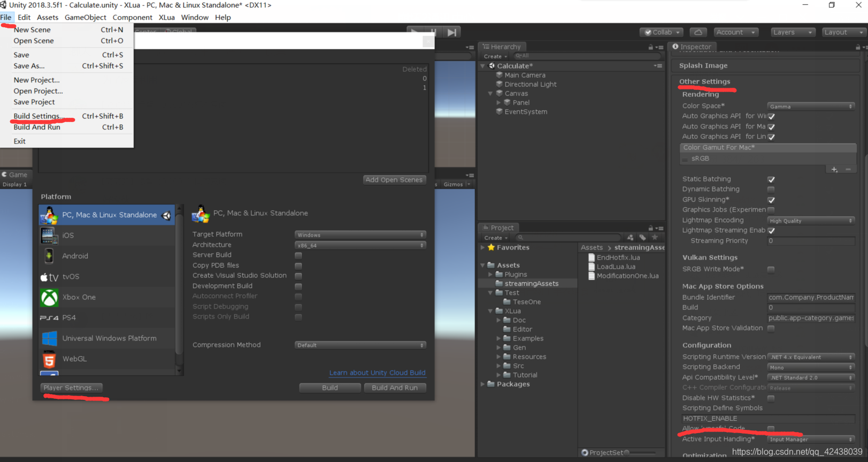The width and height of the screenshot is (868, 462).
Task: Toggle the Static Batching checkbox
Action: (x=771, y=179)
